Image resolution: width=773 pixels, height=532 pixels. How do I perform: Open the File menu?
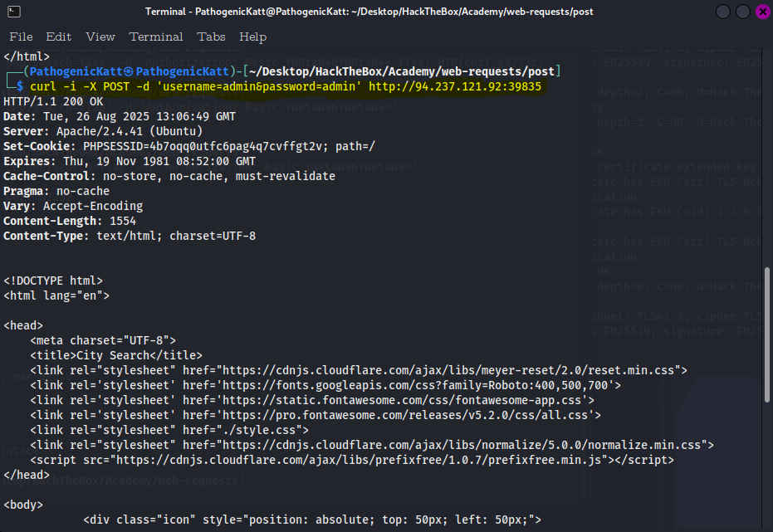point(21,37)
